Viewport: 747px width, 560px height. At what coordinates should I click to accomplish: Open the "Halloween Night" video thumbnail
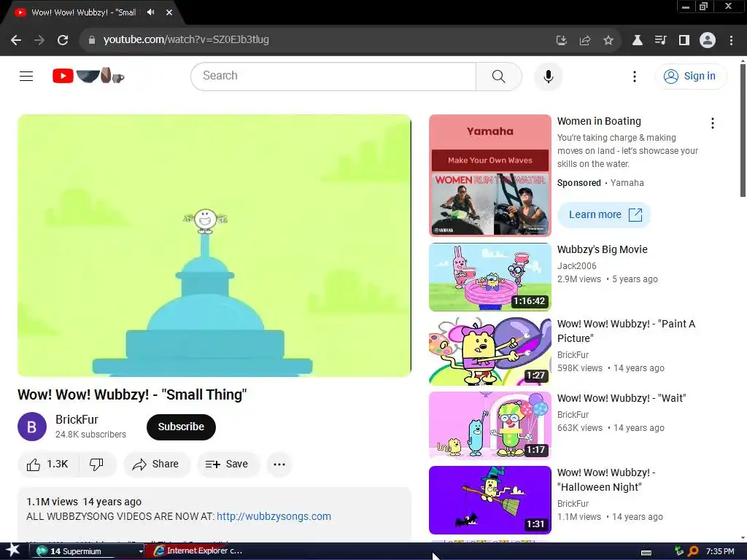489,500
